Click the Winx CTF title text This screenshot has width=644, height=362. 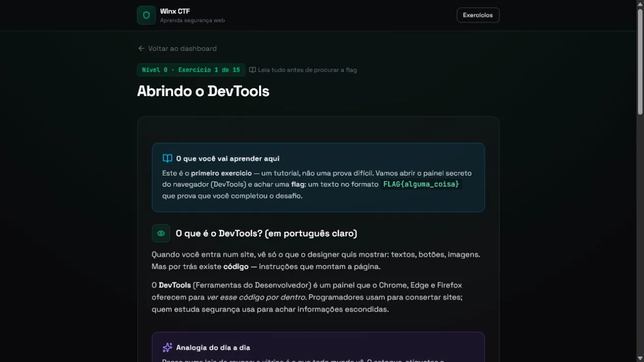point(175,11)
